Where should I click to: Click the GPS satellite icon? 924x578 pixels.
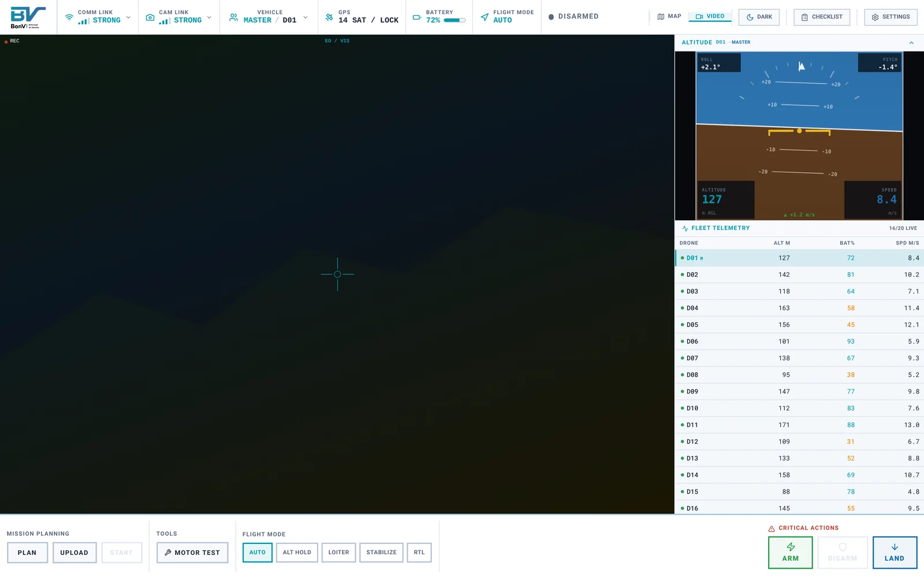pos(329,17)
